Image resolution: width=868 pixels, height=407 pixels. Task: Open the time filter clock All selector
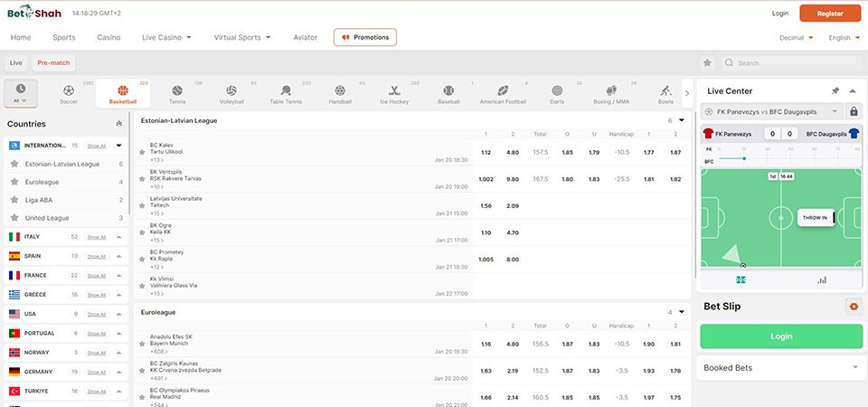tap(21, 93)
